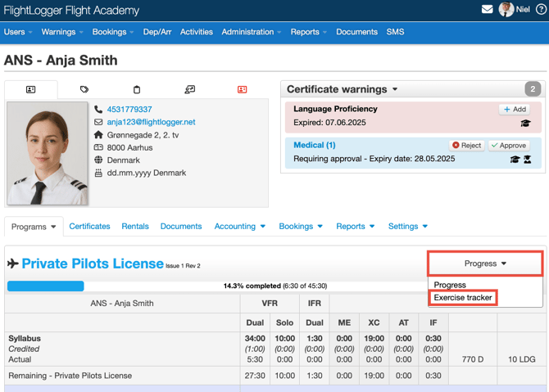Click the help question mark icon
The height and width of the screenshot is (392, 549).
pos(540,10)
